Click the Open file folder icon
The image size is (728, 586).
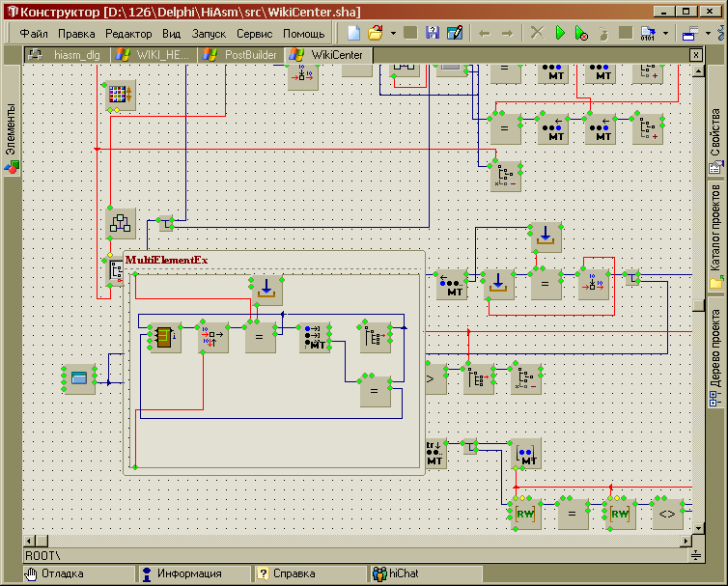[377, 33]
